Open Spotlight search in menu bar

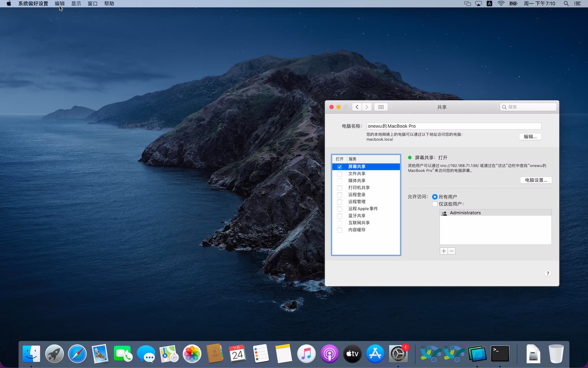click(566, 4)
